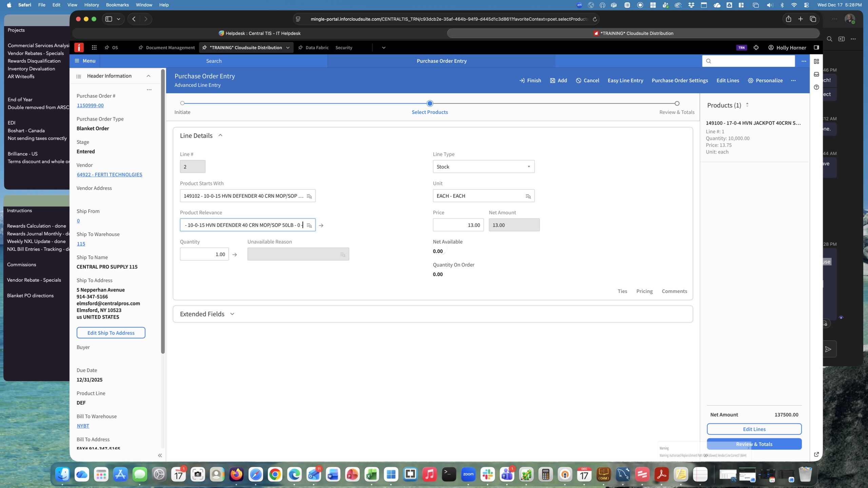Screen dimensions: 868x488
Task: Click the Cancel icon button
Action: tap(587, 80)
